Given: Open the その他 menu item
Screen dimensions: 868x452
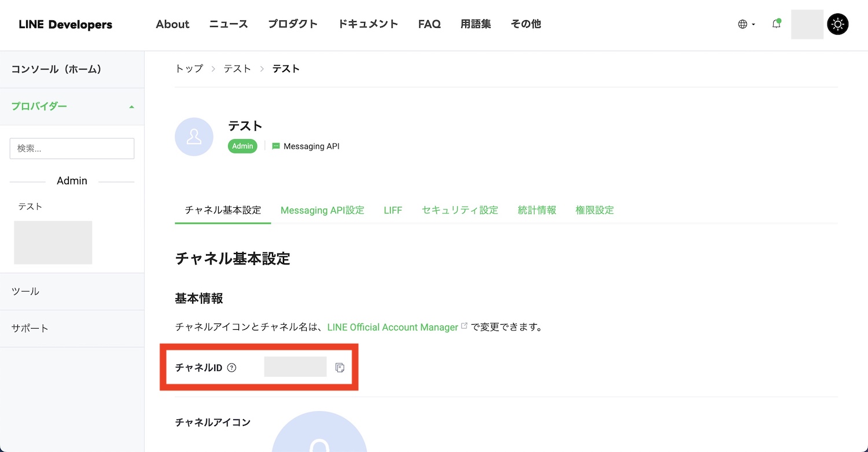Looking at the screenshot, I should 526,24.
